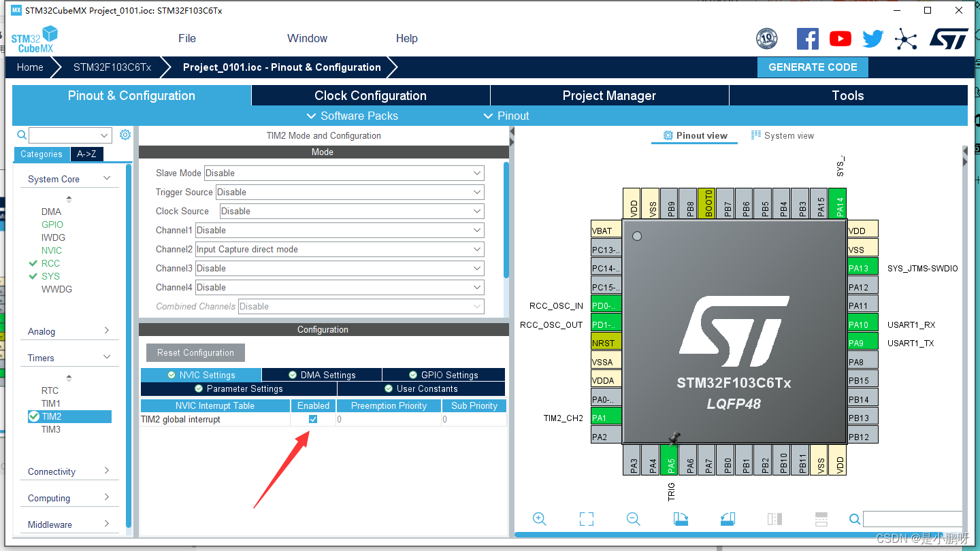Viewport: 980px width, 551px height.
Task: Click the pin search input field
Action: click(x=913, y=519)
